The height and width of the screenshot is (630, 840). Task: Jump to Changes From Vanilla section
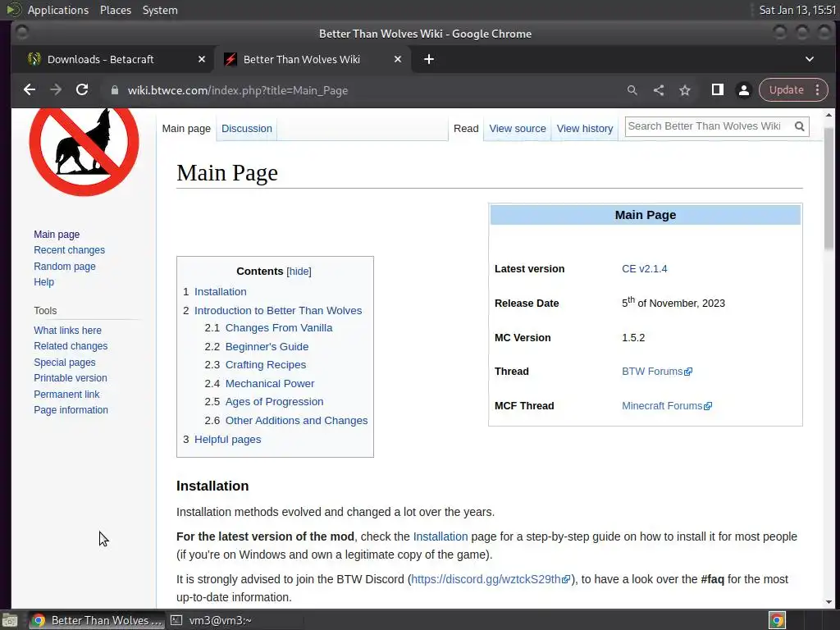tap(279, 328)
